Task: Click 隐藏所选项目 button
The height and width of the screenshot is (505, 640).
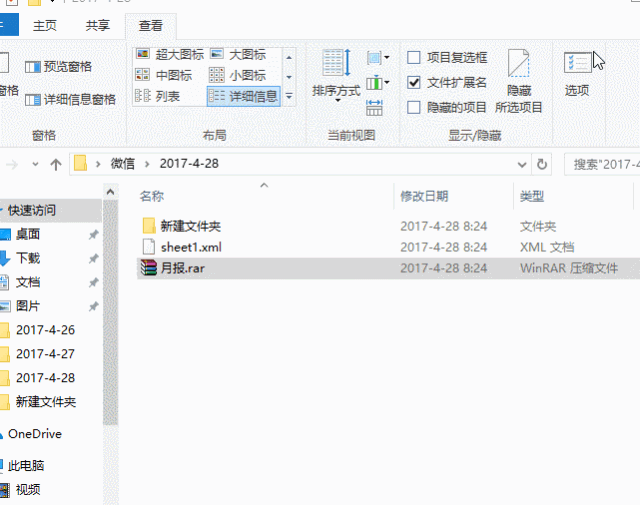Action: click(x=518, y=82)
